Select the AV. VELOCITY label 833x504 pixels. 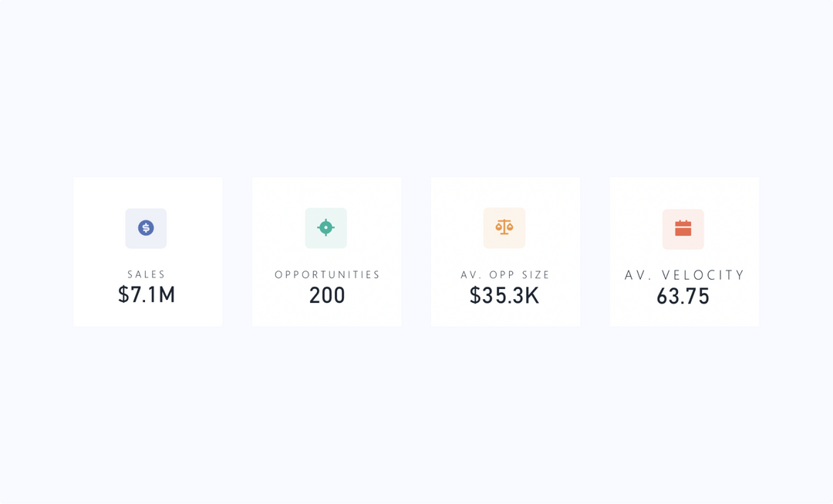tap(684, 275)
